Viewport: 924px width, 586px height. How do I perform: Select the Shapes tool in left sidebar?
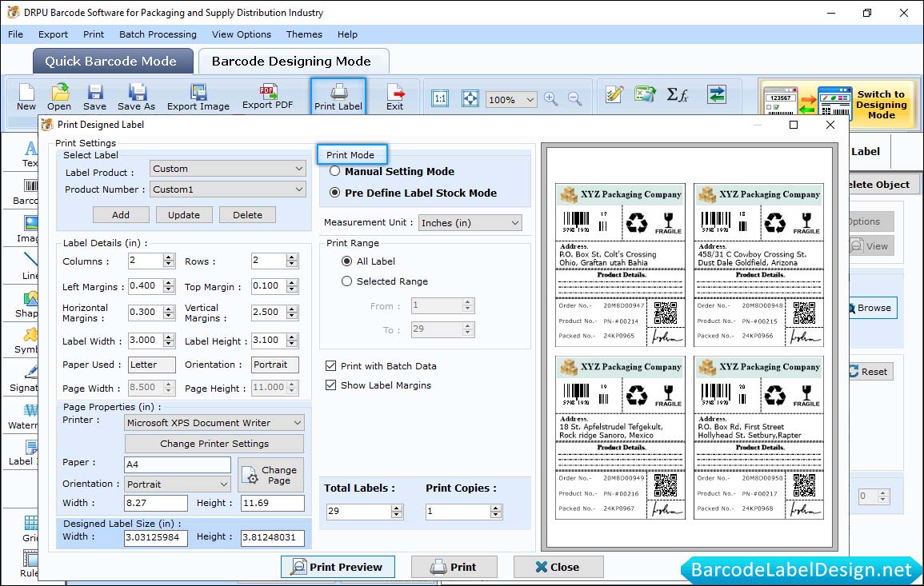[27, 305]
